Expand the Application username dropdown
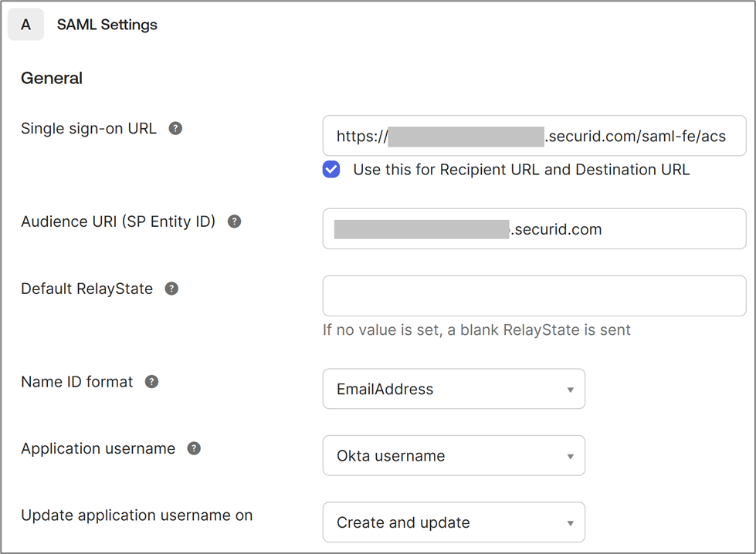The image size is (756, 554). pos(453,456)
